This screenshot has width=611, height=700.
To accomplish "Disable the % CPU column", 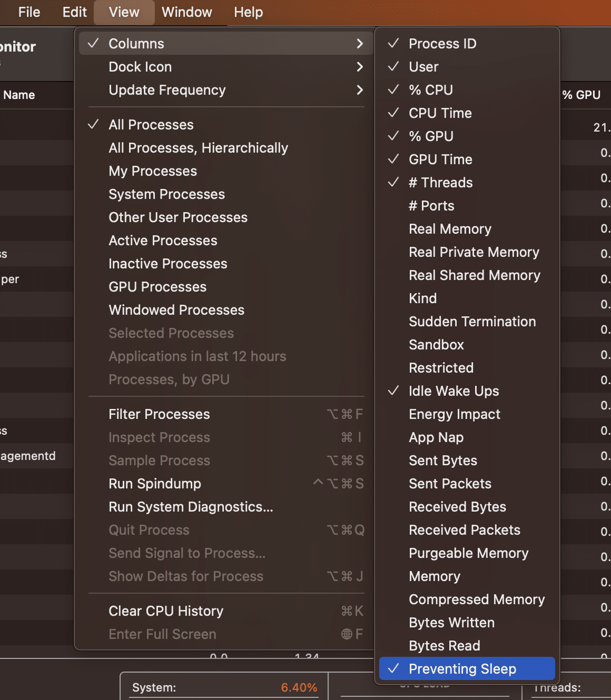I will click(x=467, y=90).
